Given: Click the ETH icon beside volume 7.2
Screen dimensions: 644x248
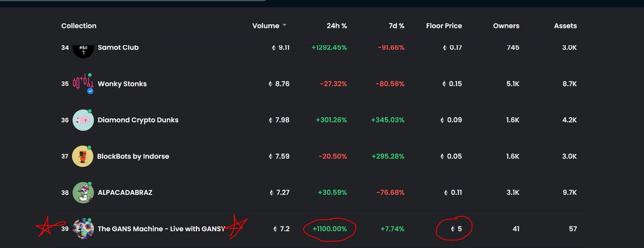Looking at the screenshot, I should (276, 229).
